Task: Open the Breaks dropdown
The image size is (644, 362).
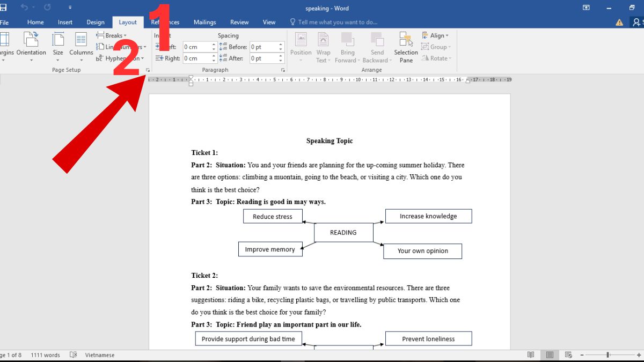Action: [x=112, y=35]
